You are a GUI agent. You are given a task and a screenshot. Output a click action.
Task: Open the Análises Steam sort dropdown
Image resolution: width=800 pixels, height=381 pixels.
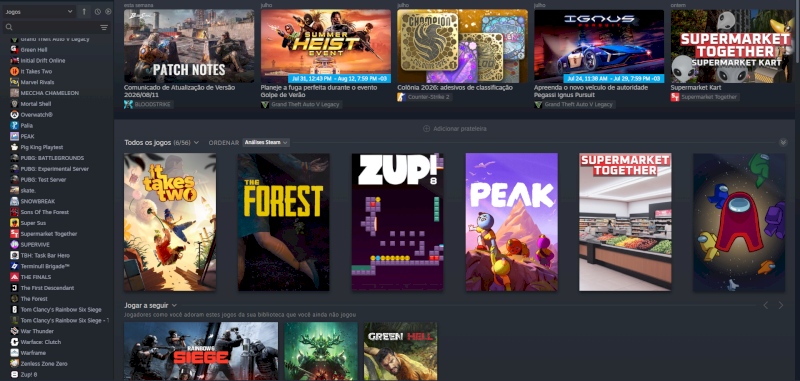(x=266, y=142)
